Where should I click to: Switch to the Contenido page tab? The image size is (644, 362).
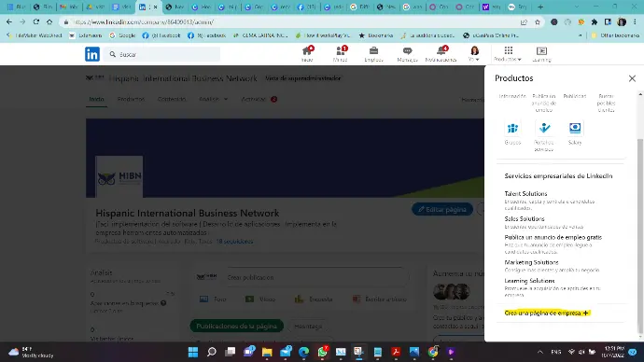coord(172,99)
